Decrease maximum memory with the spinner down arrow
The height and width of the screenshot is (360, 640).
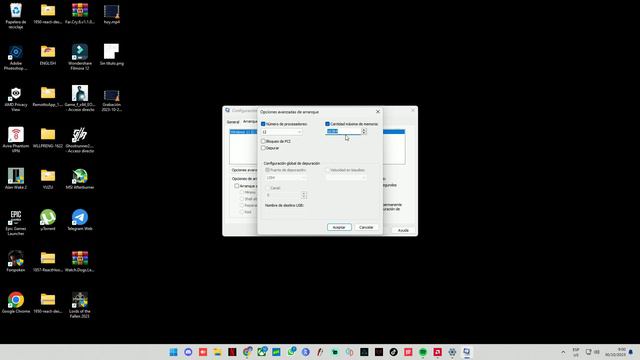tap(364, 133)
